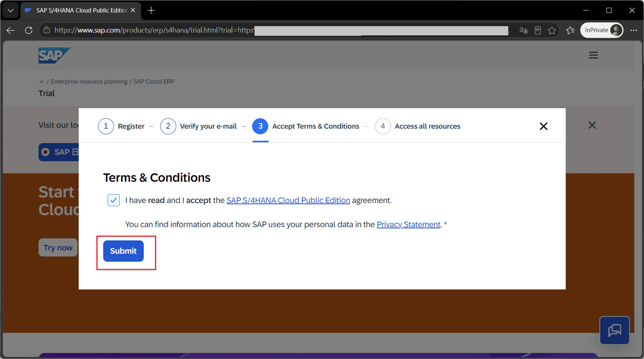The height and width of the screenshot is (359, 644).
Task: Go back to previous page
Action: click(11, 30)
